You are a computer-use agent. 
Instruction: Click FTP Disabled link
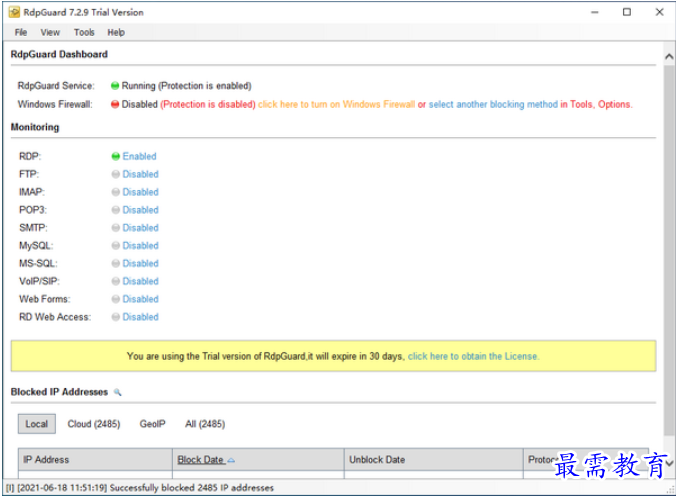pyautogui.click(x=141, y=174)
